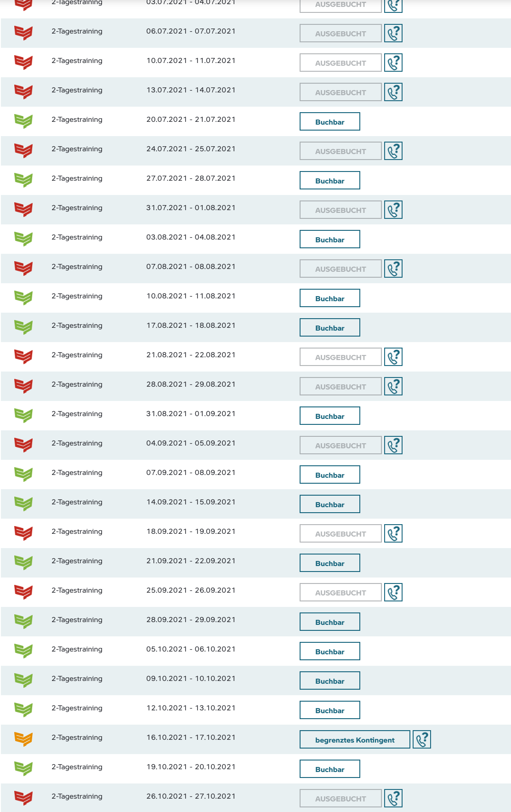Open phone inquiry for 24.07.2021 training

point(393,151)
